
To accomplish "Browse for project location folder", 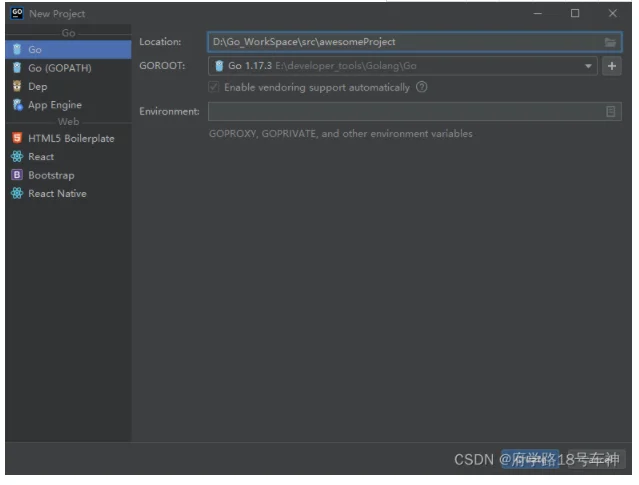I will pos(610,42).
